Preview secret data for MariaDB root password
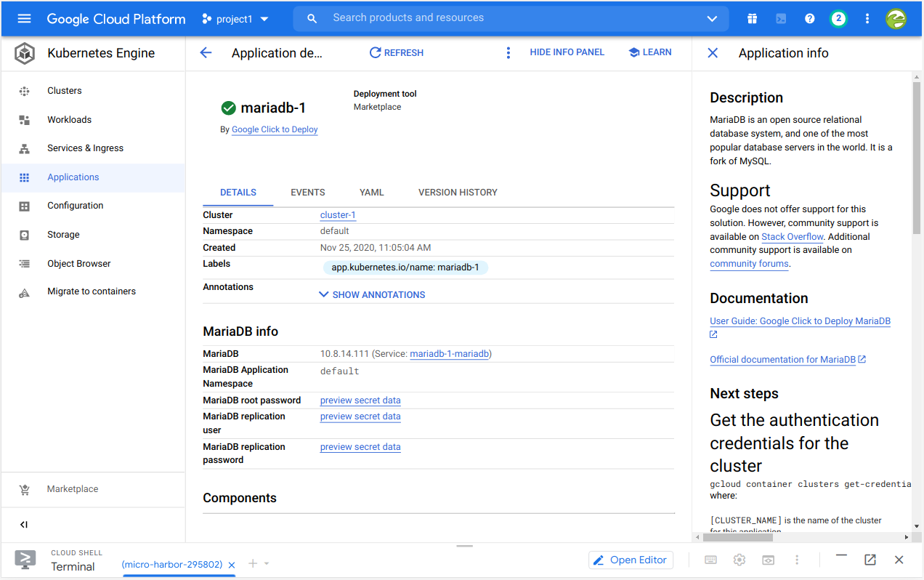 [x=360, y=400]
